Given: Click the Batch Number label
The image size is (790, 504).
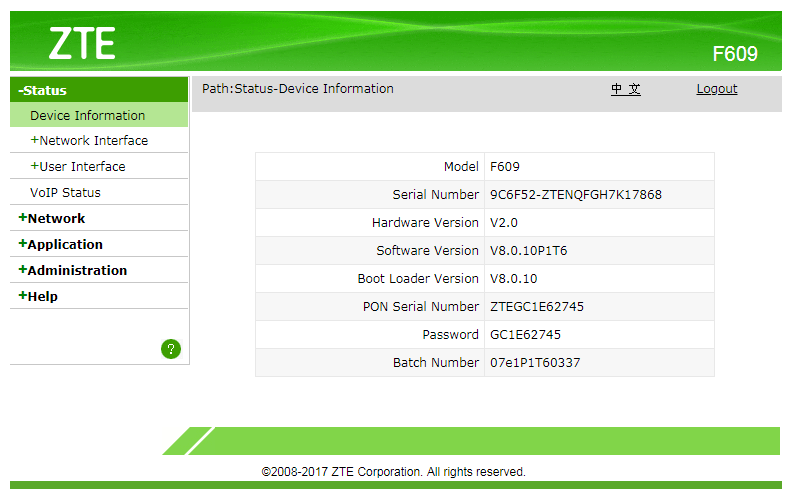Looking at the screenshot, I should pyautogui.click(x=436, y=363).
